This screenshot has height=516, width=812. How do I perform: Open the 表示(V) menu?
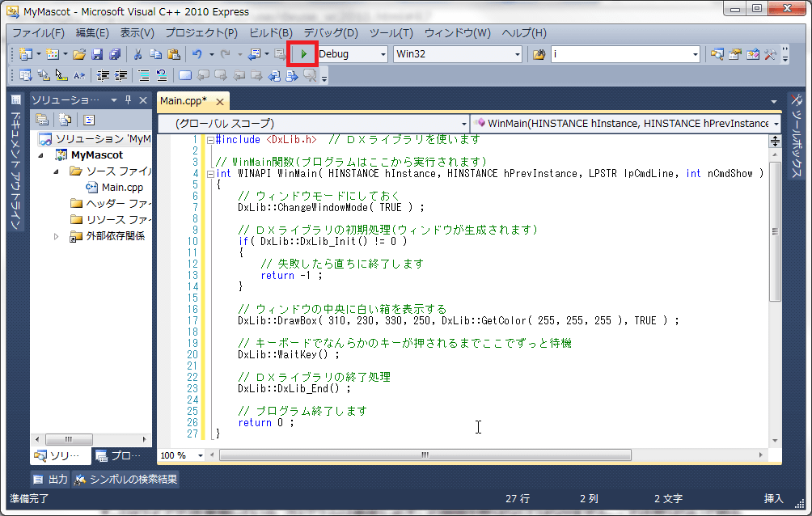click(137, 32)
